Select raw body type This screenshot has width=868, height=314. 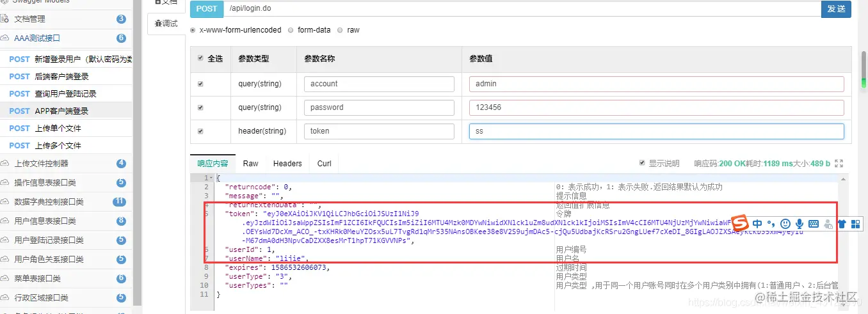click(340, 30)
